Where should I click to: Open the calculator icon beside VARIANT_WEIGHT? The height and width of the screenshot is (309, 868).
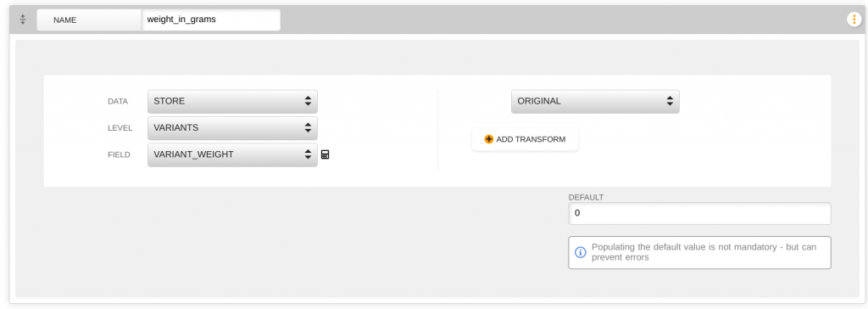pyautogui.click(x=325, y=154)
